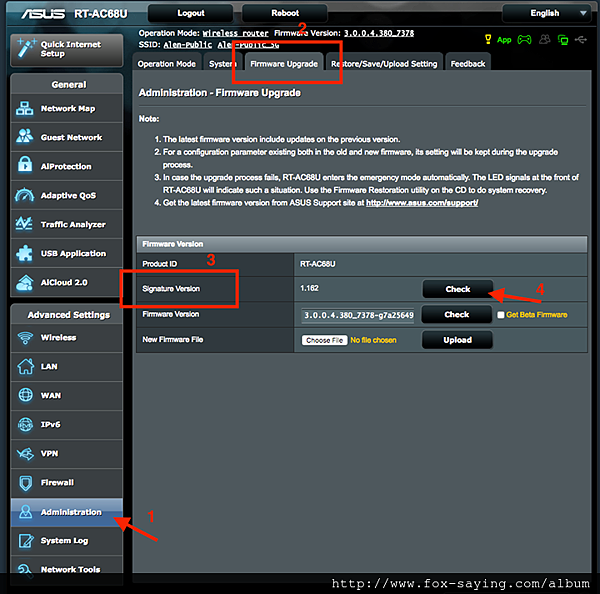600x594 pixels.
Task: Open the ASUS support site link
Action: pyautogui.click(x=422, y=203)
